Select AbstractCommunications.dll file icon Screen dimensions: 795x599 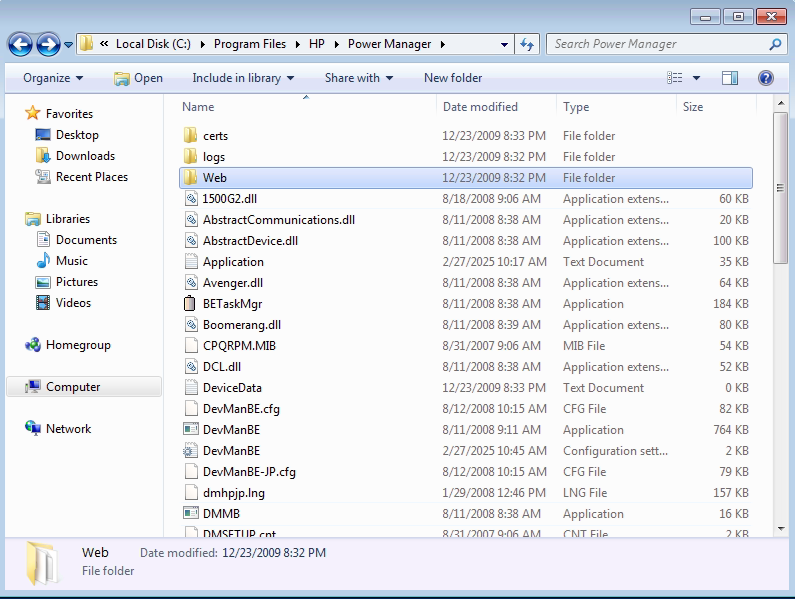(191, 220)
